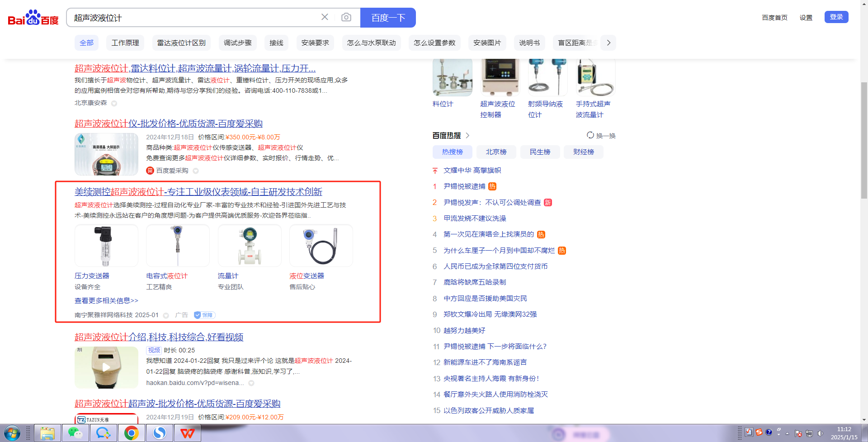Click the 百度一下 search button

coord(388,18)
